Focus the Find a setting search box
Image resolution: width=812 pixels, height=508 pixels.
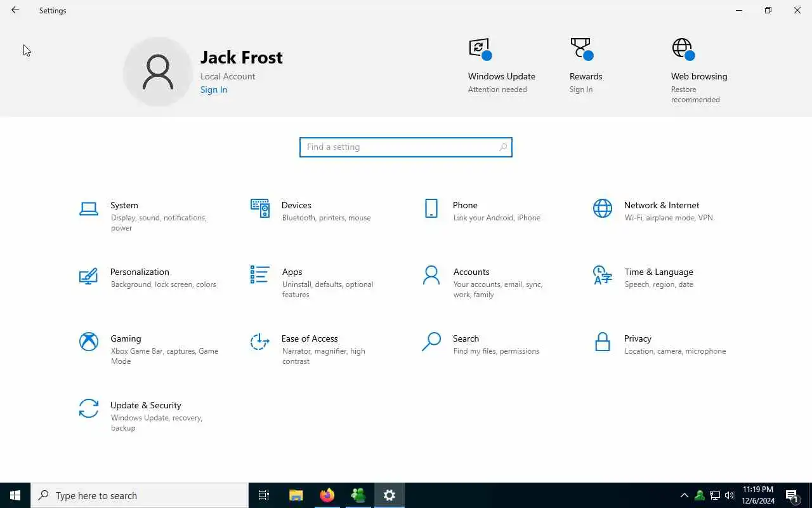(406, 147)
